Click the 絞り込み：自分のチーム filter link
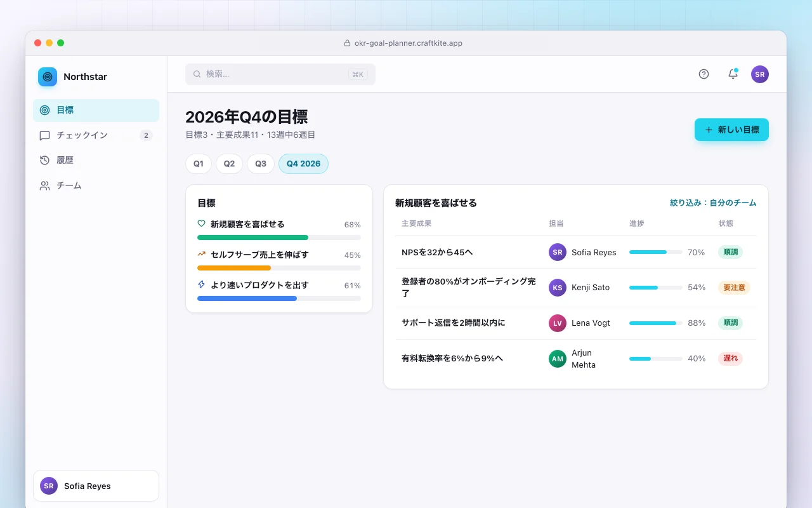 coord(713,203)
